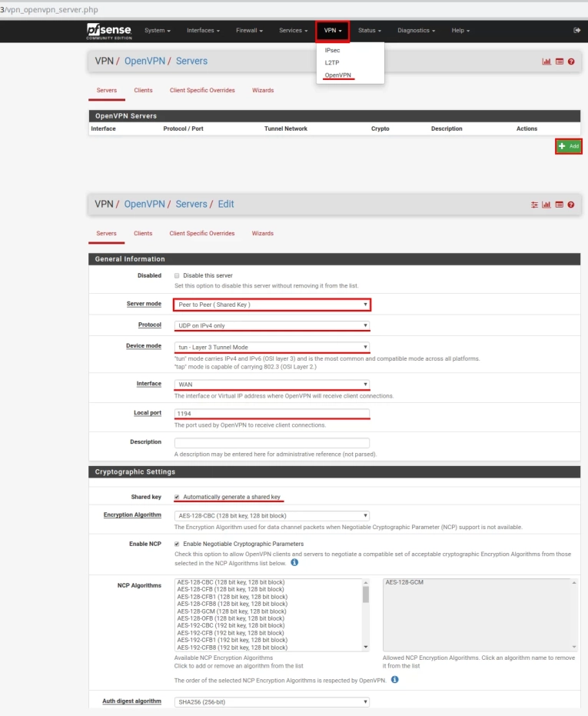Open Auth digest algorithm dropdown
Image resolution: width=588 pixels, height=716 pixels.
[x=272, y=702]
